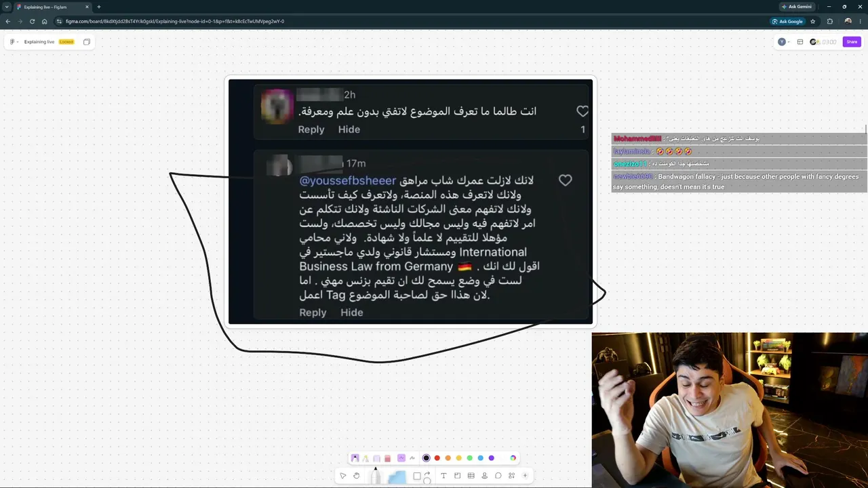The width and height of the screenshot is (868, 488).
Task: Pick the purple marker color
Action: (x=492, y=458)
